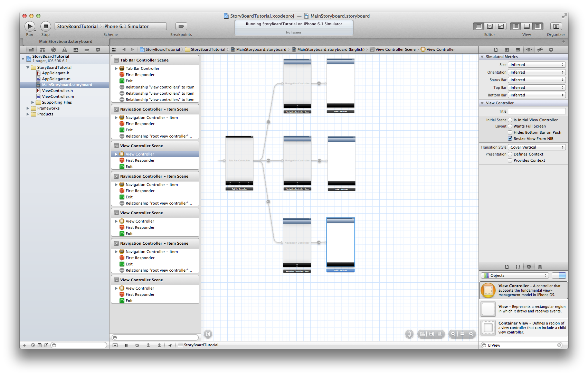Image resolution: width=588 pixels, height=376 pixels.
Task: Check Wants Full Screen option
Action: tap(510, 126)
